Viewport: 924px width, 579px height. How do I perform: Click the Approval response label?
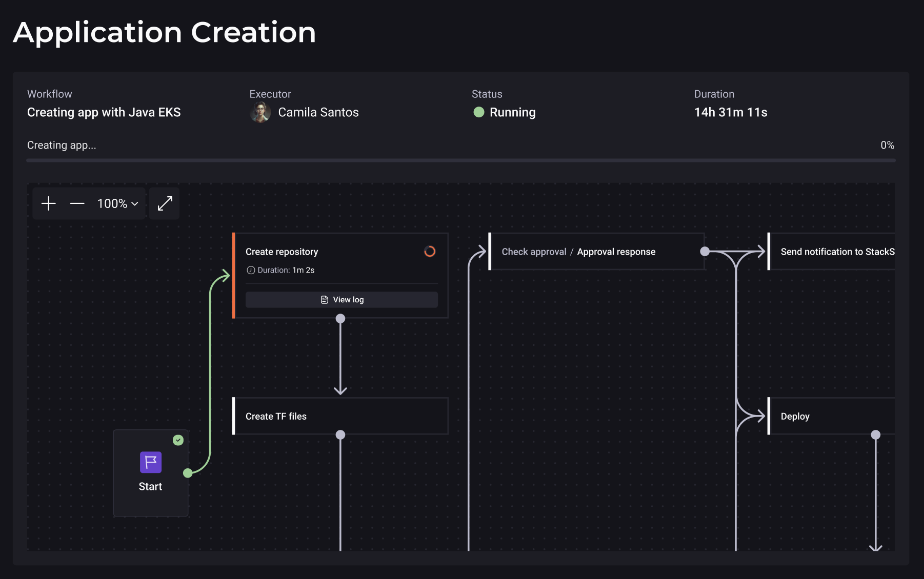[616, 252]
